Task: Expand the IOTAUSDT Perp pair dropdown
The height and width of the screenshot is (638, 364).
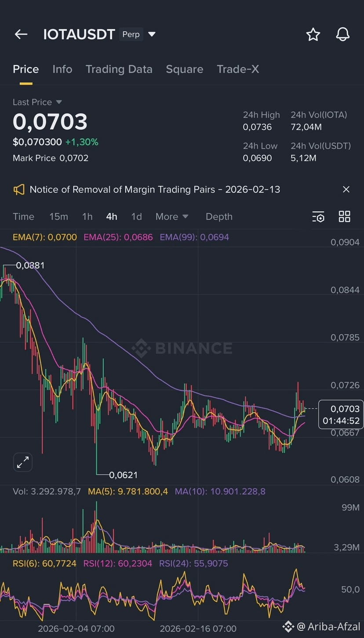Action: pyautogui.click(x=152, y=34)
